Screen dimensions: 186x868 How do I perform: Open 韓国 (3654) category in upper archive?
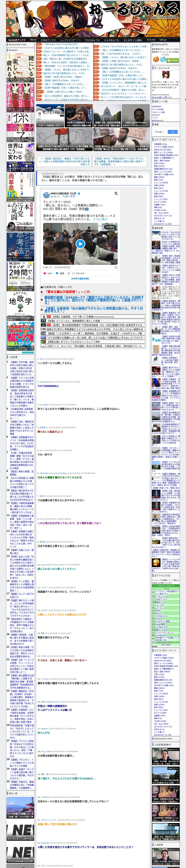pyautogui.click(x=159, y=177)
